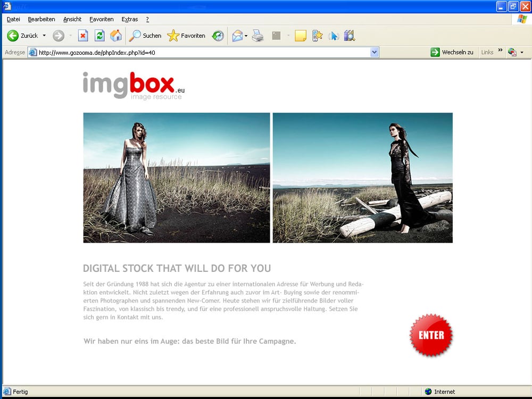The image size is (532, 399).
Task: Click the 'Fertig' status text
Action: pyautogui.click(x=20, y=392)
